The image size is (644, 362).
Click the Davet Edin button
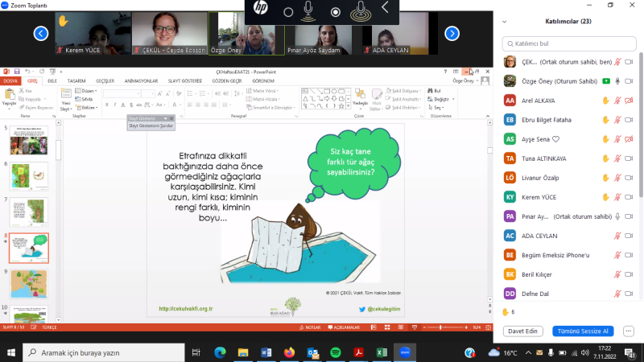pos(522,331)
